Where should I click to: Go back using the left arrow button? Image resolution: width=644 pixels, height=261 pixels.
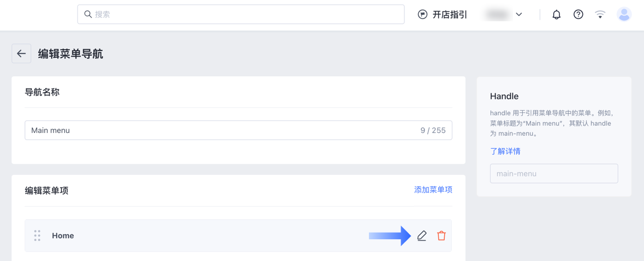(21, 54)
